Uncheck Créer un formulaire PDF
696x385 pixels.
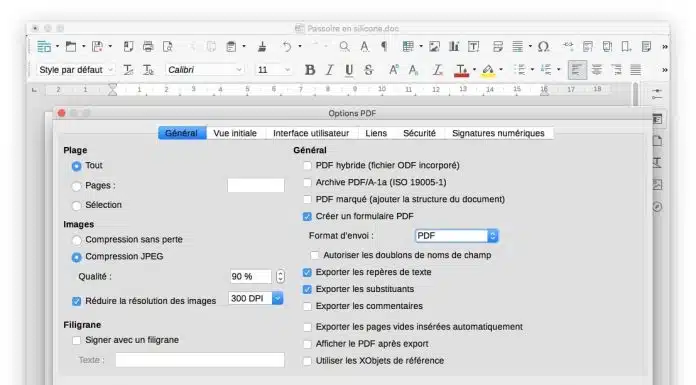point(307,217)
